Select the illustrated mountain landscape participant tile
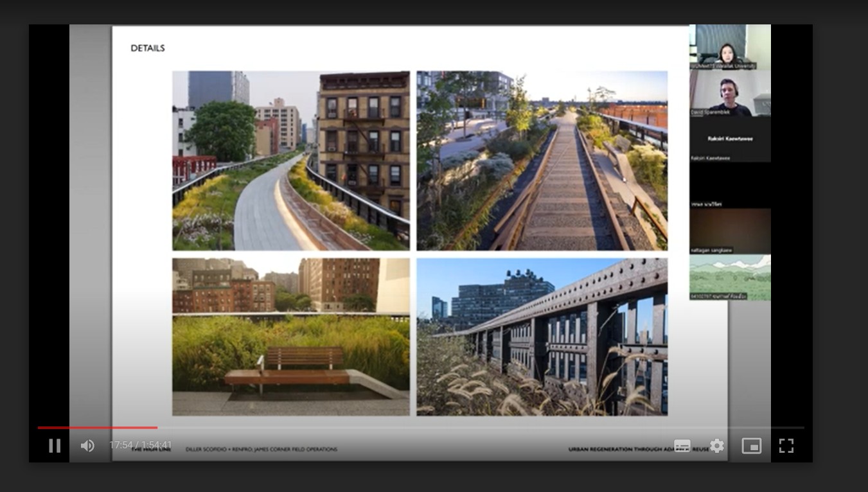Viewport: 868px width, 492px height. click(x=729, y=277)
